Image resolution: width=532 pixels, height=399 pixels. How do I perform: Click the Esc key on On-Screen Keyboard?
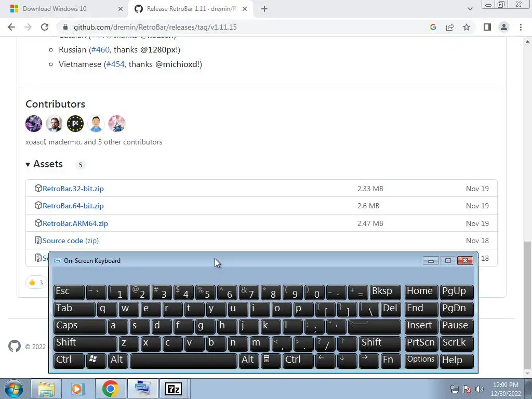click(69, 292)
